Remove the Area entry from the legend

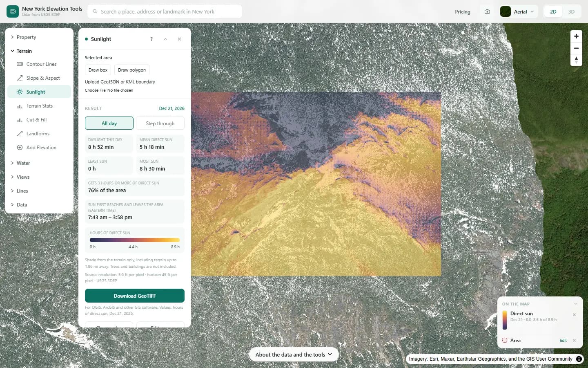tap(574, 340)
